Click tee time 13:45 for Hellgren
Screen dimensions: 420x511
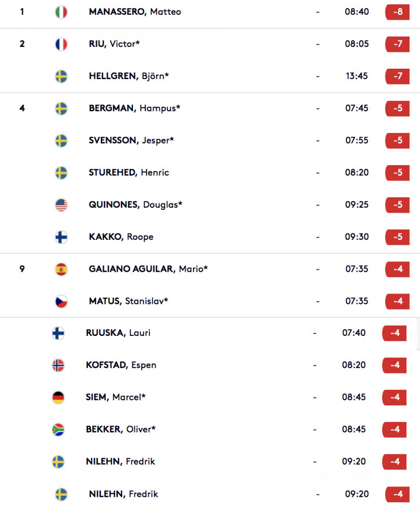click(357, 76)
